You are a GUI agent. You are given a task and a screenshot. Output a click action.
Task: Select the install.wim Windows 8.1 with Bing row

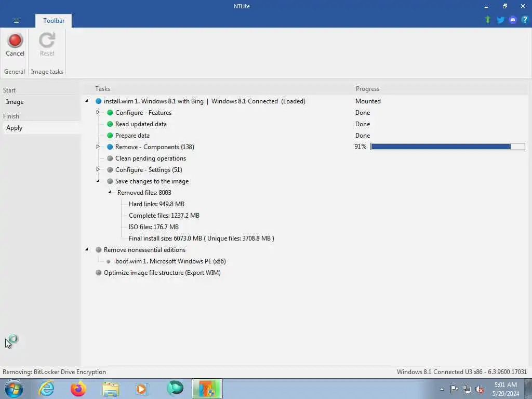point(205,101)
